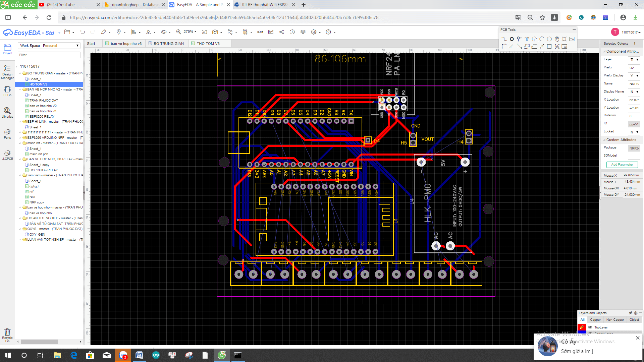Viewport: 644px width, 362px height.
Task: Switch to the YouTube browser tab
Action: pyautogui.click(x=69, y=5)
